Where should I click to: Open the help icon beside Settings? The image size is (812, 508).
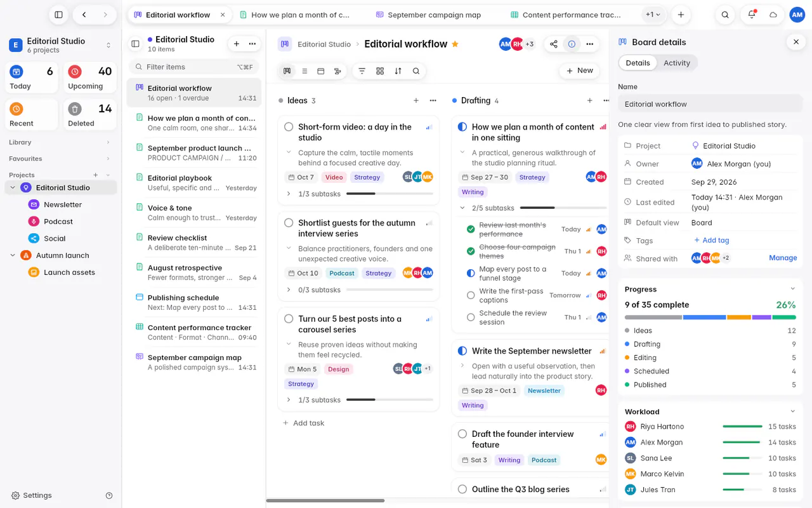109,495
